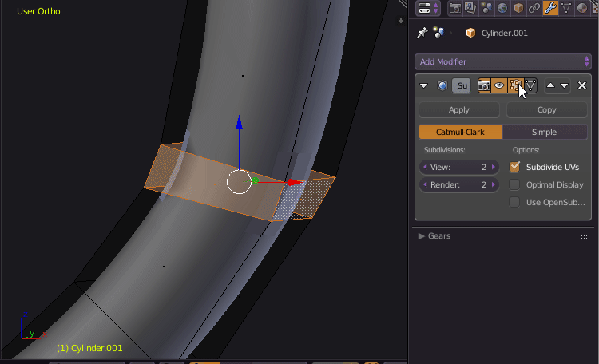Viewport: 599px width, 364px height.
Task: Enable Optimal Display checkbox
Action: coord(514,185)
